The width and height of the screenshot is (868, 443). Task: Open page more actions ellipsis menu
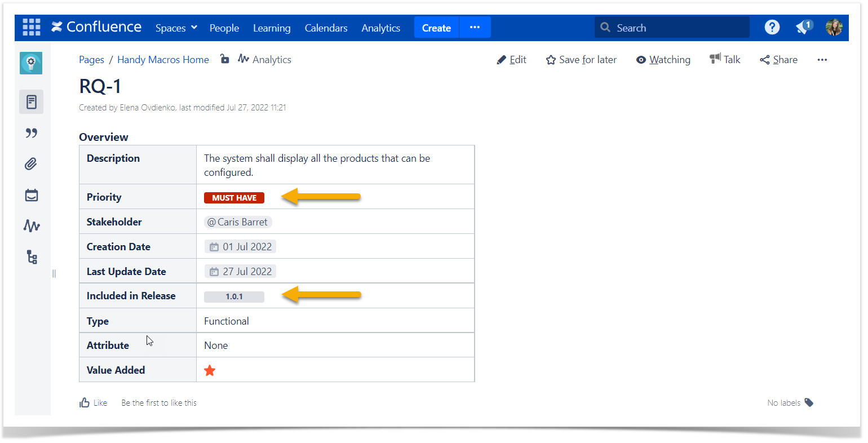[x=822, y=60]
